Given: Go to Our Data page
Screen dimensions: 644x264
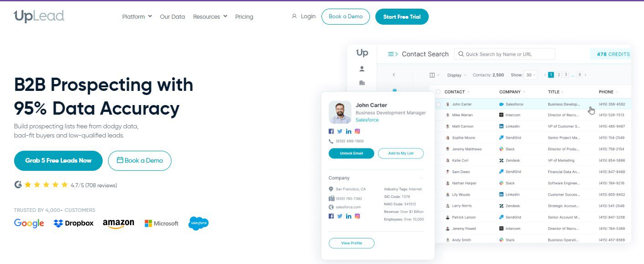Looking at the screenshot, I should tap(172, 16).
